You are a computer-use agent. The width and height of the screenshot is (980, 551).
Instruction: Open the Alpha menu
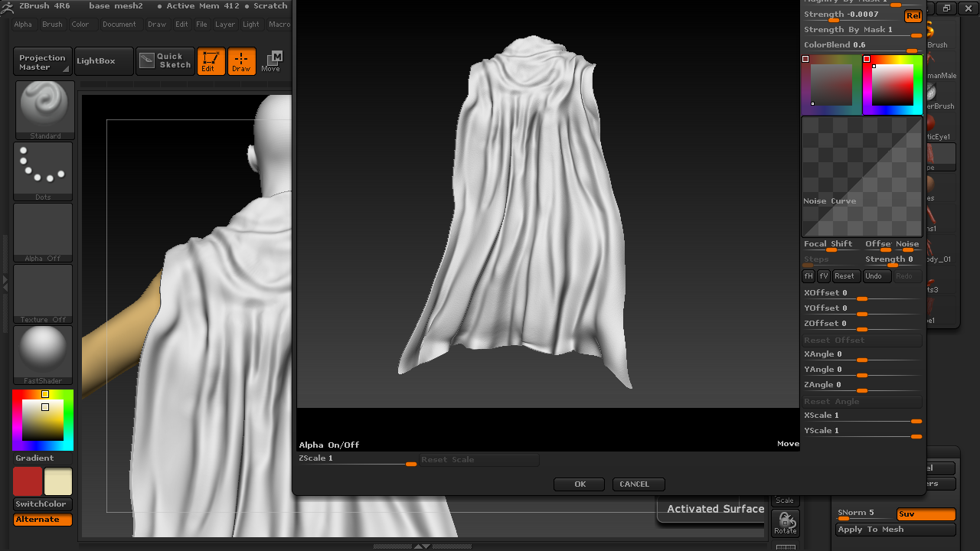pos(23,24)
